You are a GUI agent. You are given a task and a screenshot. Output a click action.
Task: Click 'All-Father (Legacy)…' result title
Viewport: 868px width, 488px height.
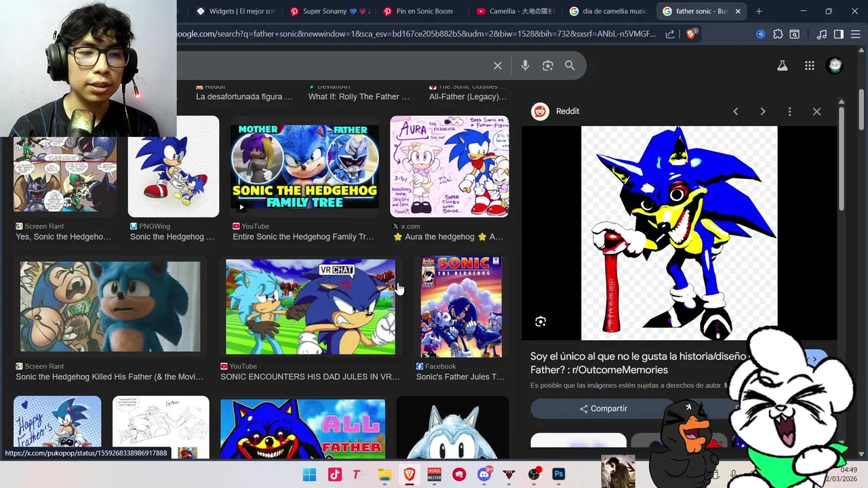pos(468,97)
